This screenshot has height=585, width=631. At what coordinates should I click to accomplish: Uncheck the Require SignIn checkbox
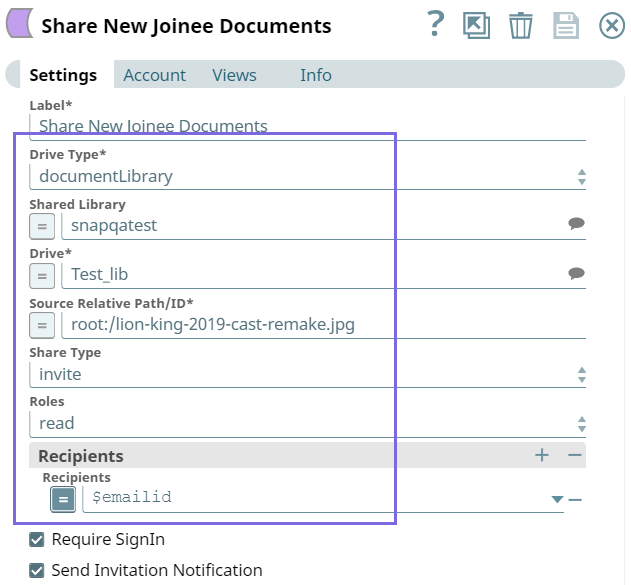(x=37, y=540)
